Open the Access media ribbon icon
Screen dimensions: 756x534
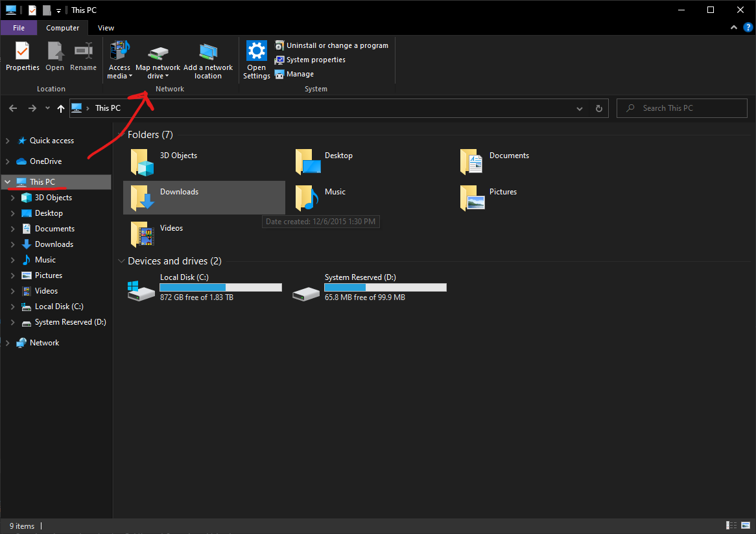pyautogui.click(x=119, y=51)
